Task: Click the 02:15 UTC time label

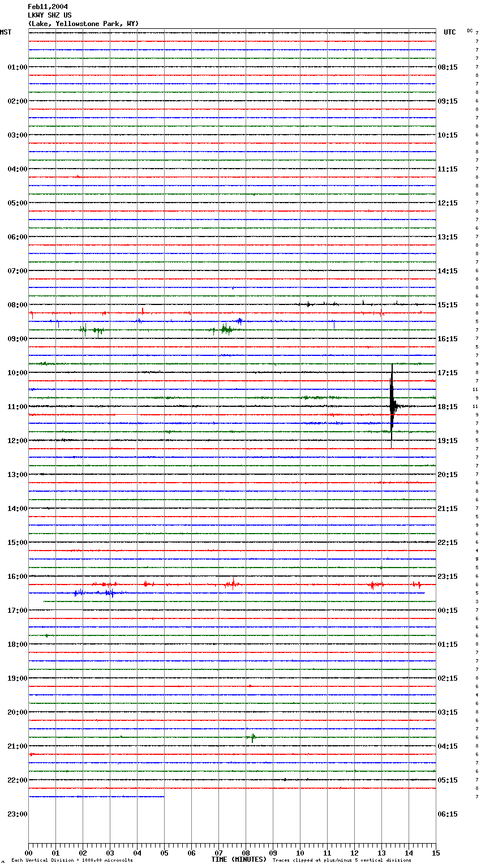Action: 448,678
